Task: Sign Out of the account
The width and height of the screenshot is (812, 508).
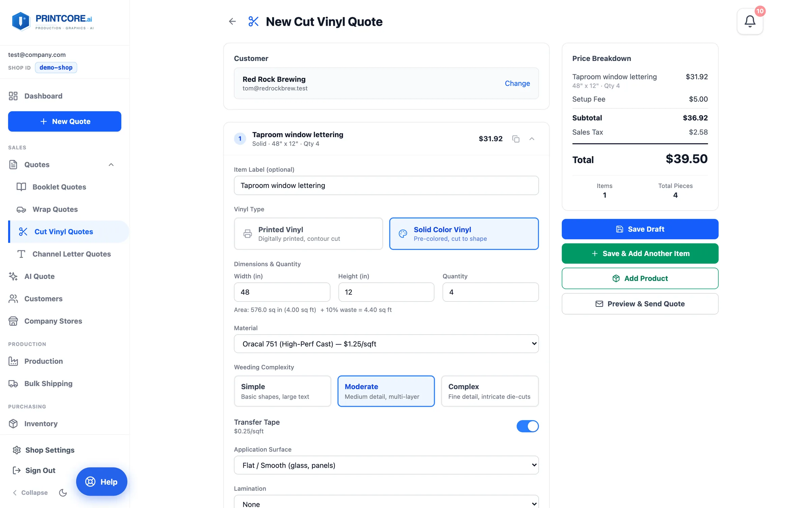Action: click(34, 470)
